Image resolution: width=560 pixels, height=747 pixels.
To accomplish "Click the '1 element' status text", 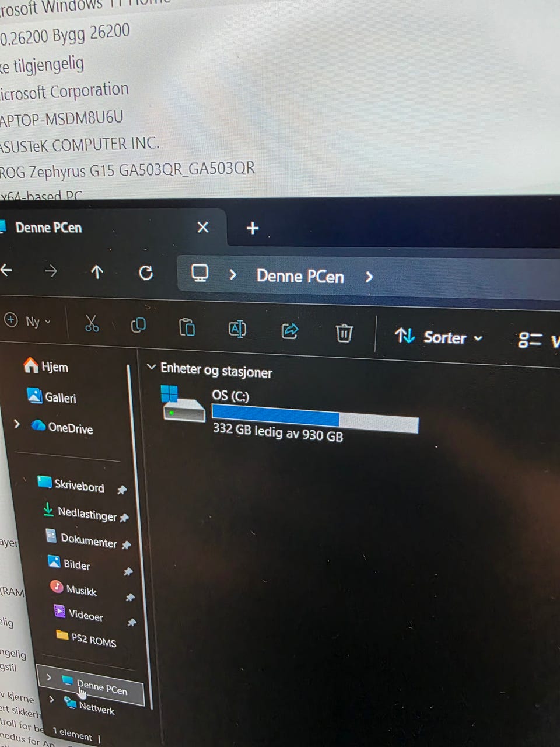I will [72, 734].
